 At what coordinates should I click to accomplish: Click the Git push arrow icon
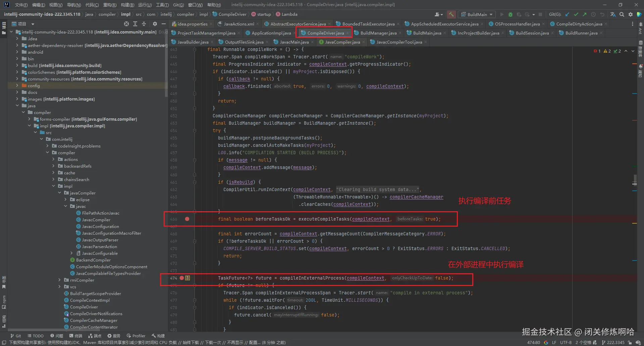(585, 14)
